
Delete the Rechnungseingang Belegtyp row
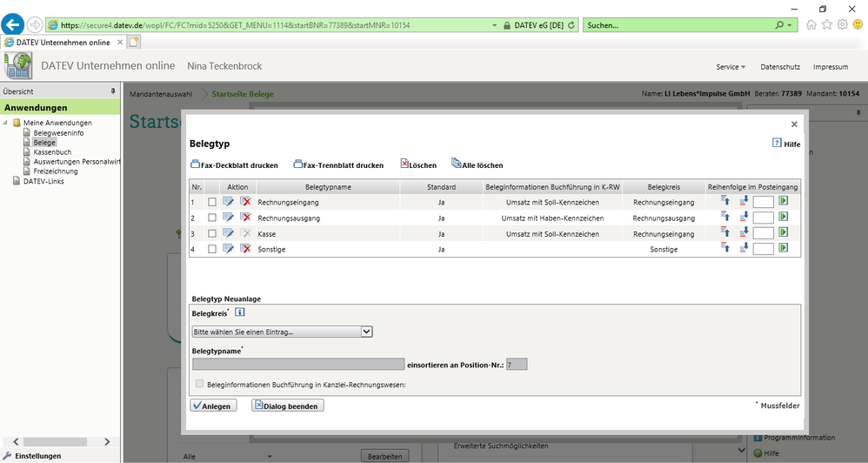[245, 202]
